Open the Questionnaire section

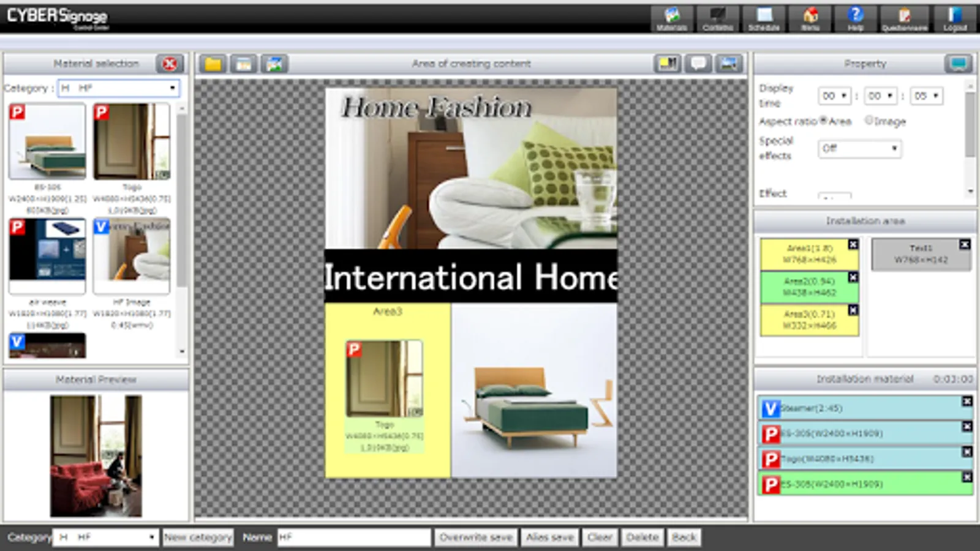pos(904,19)
